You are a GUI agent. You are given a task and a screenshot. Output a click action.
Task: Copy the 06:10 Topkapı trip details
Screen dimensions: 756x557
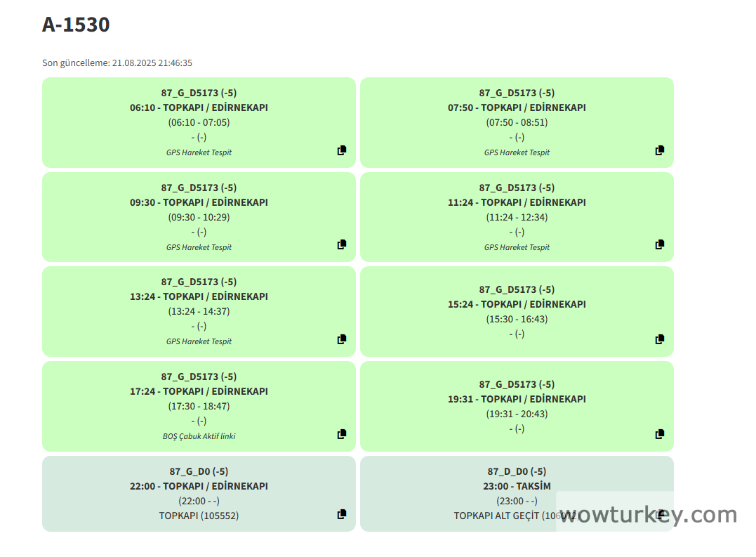pyautogui.click(x=342, y=150)
